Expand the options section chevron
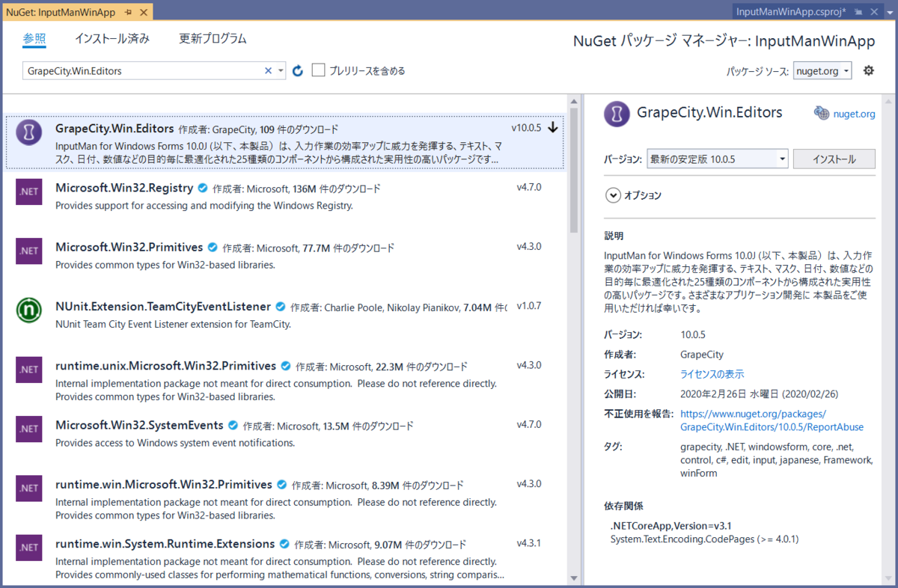898x588 pixels. pos(613,195)
